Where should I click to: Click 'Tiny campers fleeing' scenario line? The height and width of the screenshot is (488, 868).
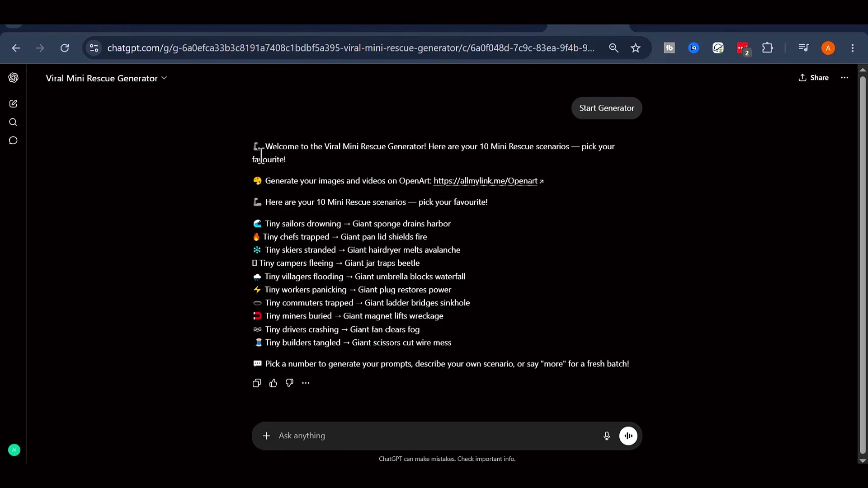(336, 263)
